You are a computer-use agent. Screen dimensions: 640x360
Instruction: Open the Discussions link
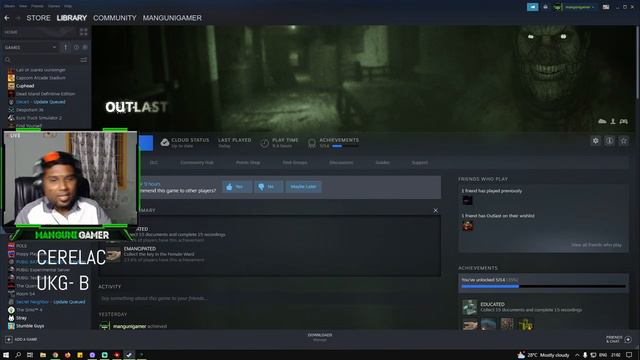coord(341,162)
